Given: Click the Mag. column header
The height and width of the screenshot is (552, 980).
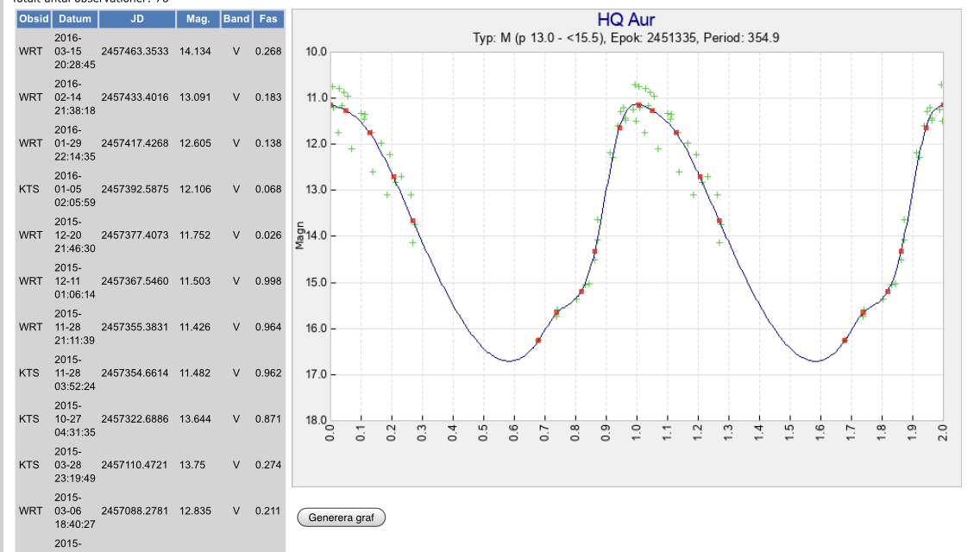Looking at the screenshot, I should tap(198, 19).
